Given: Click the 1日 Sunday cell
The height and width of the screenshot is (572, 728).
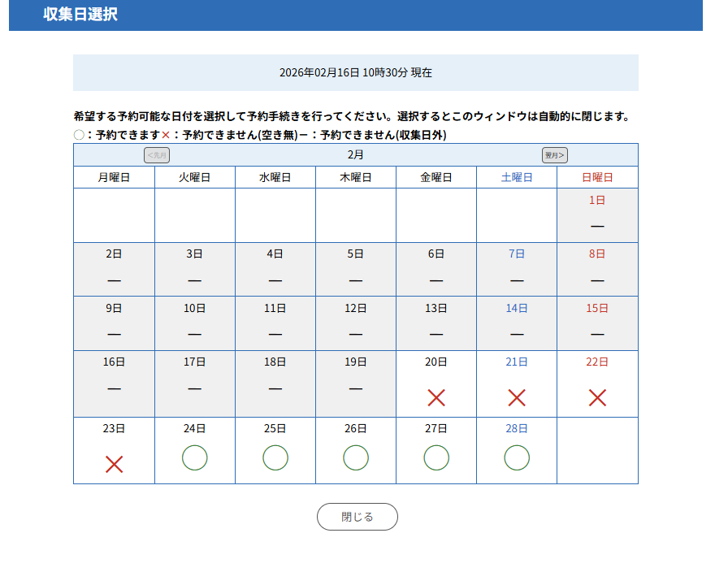Looking at the screenshot, I should (x=597, y=215).
